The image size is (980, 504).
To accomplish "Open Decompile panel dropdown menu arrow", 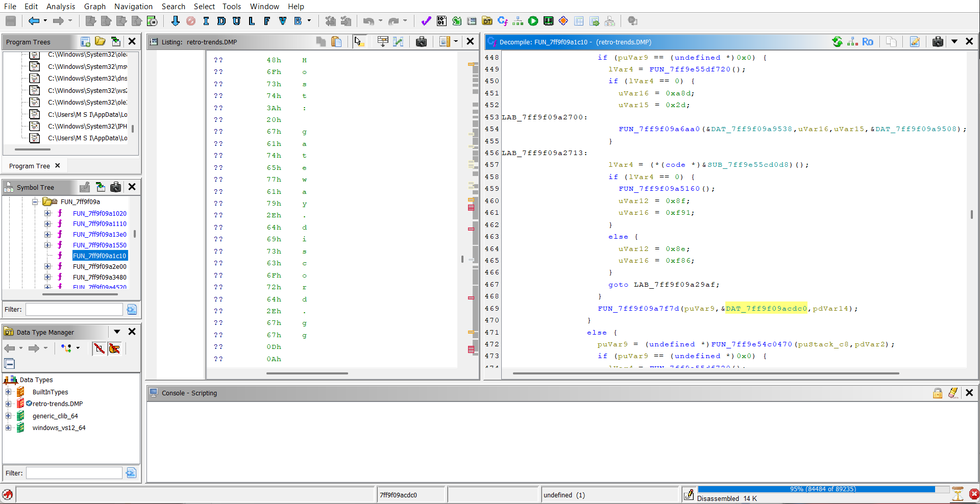I will [954, 42].
